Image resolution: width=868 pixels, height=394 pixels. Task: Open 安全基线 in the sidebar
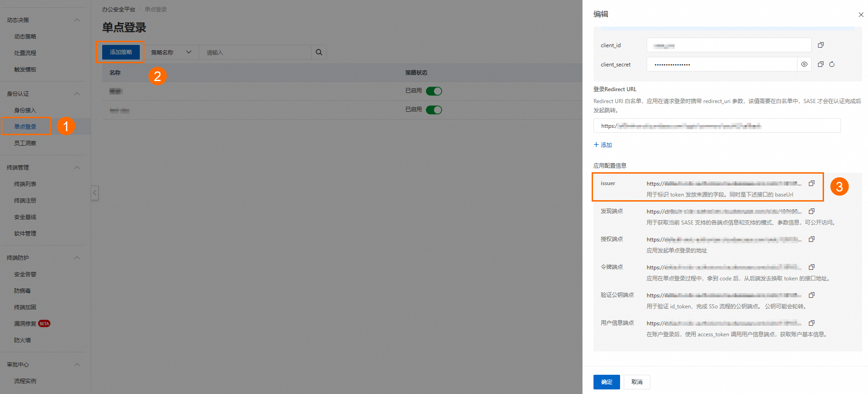25,217
